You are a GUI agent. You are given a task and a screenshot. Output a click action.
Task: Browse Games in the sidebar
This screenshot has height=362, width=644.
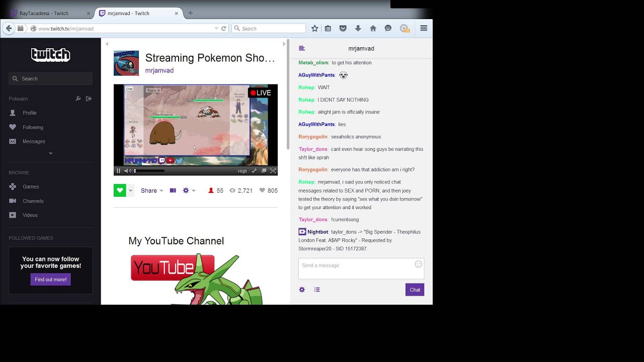(31, 187)
